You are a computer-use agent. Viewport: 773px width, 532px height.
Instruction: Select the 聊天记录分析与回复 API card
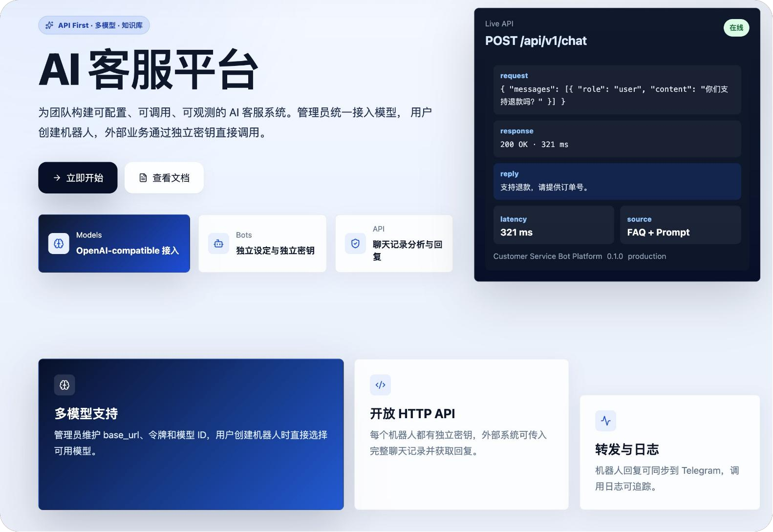[394, 243]
